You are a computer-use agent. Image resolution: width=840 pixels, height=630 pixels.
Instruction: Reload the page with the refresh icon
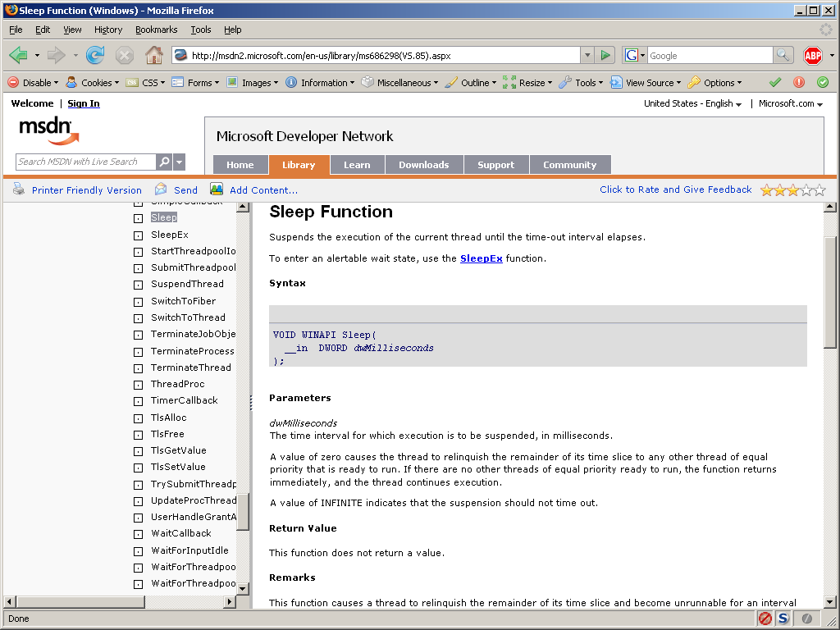pyautogui.click(x=95, y=55)
